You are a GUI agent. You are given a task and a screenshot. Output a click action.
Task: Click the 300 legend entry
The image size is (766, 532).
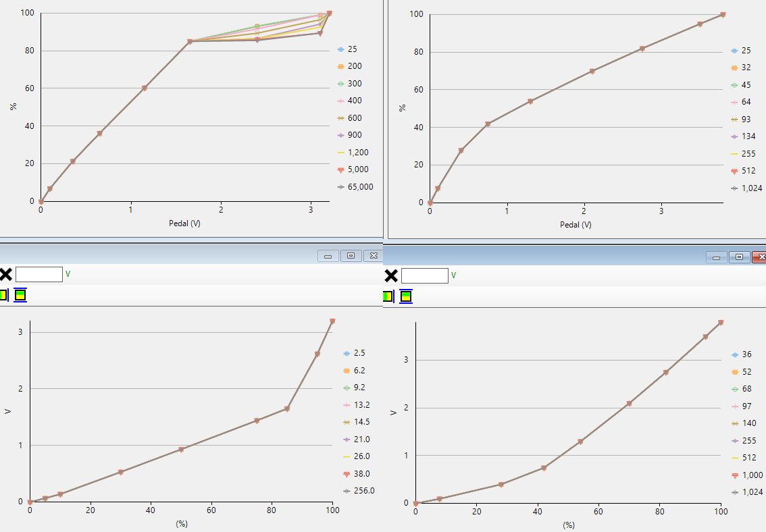349,84
